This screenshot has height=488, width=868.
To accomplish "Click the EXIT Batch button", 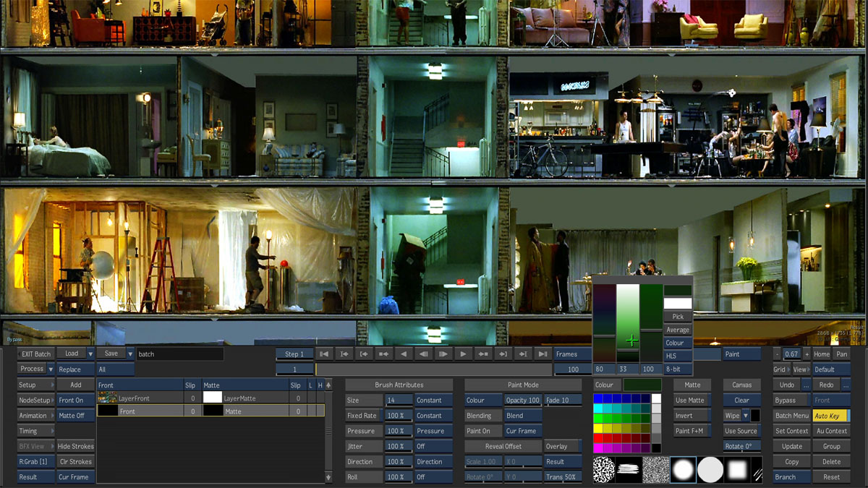I will pos(36,354).
